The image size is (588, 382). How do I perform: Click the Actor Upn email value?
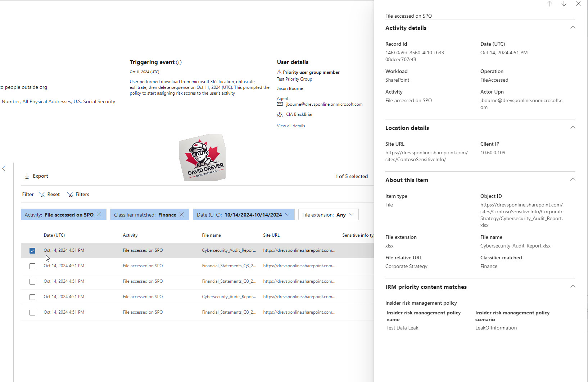point(521,104)
